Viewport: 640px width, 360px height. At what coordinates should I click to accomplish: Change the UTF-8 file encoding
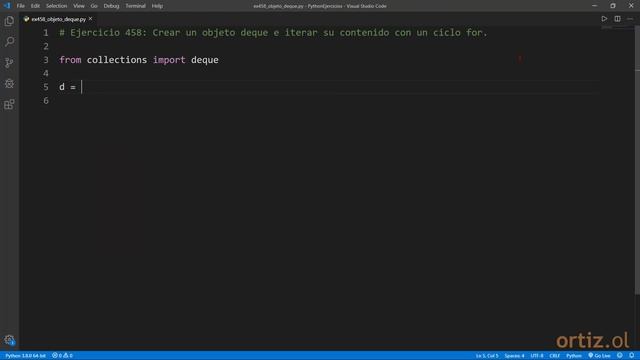(537, 356)
